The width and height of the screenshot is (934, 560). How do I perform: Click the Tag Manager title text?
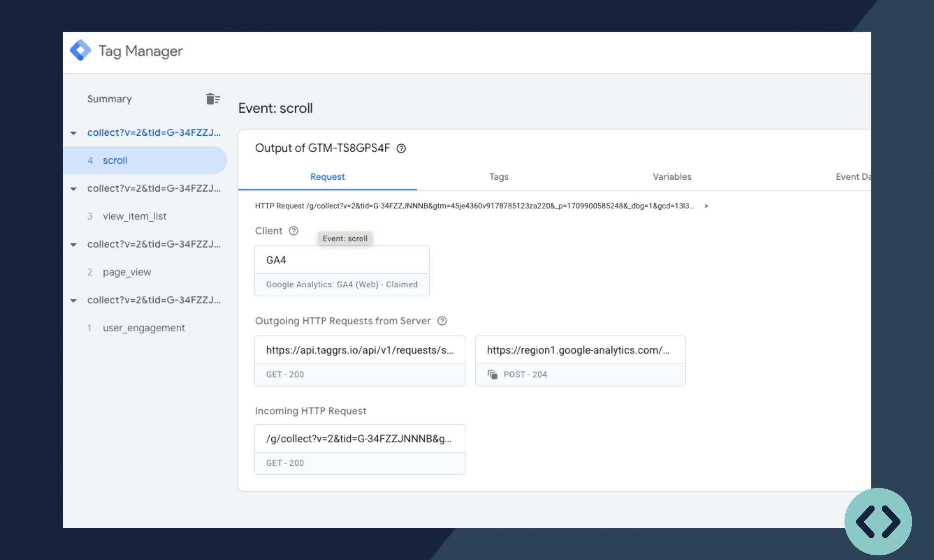(x=140, y=51)
